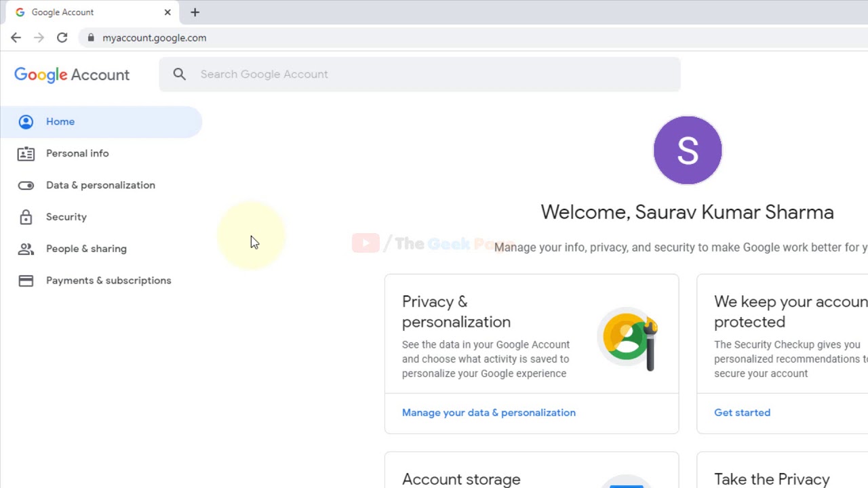
Task: Click the Get started link
Action: [x=742, y=413]
